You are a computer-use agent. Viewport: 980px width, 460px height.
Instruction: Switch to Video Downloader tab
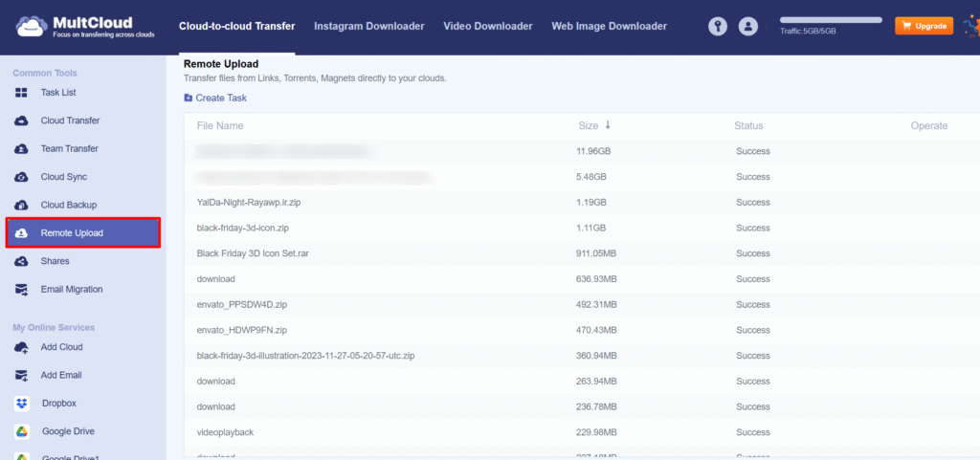(x=487, y=27)
